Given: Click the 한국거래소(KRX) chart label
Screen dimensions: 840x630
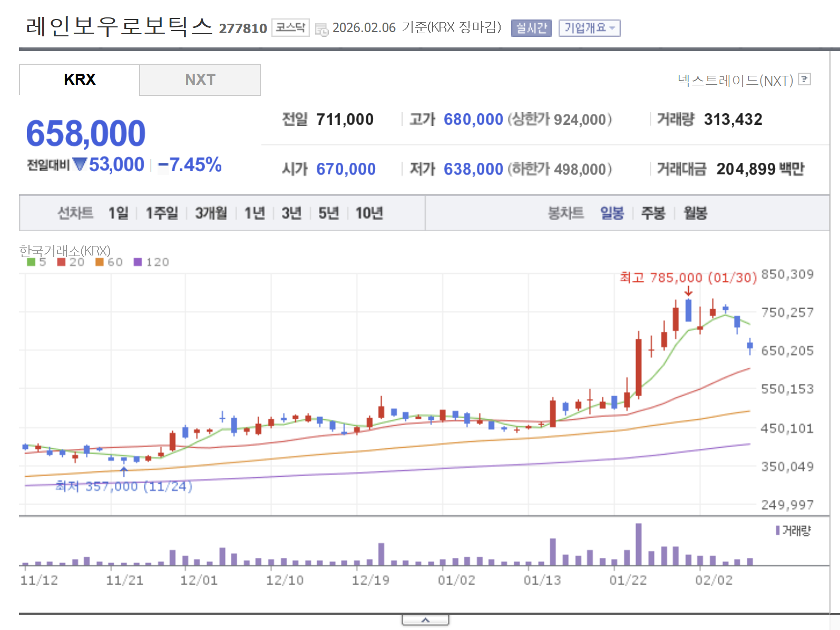Looking at the screenshot, I should pos(65,251).
